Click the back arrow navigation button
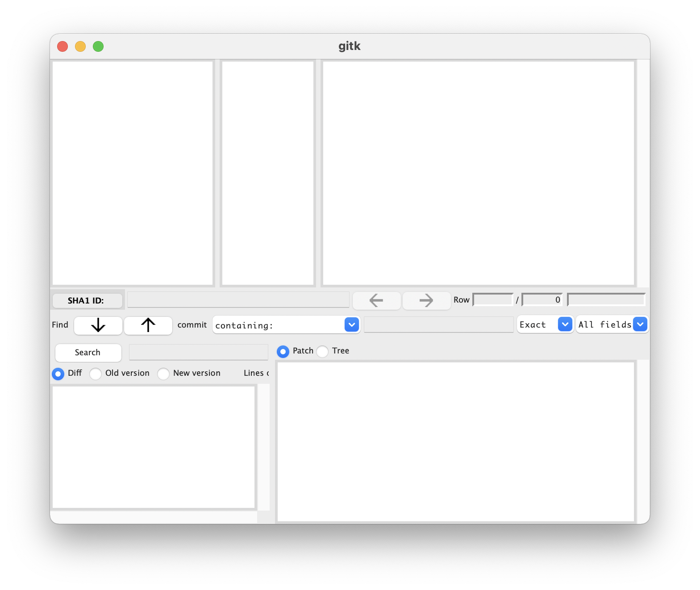 point(376,300)
